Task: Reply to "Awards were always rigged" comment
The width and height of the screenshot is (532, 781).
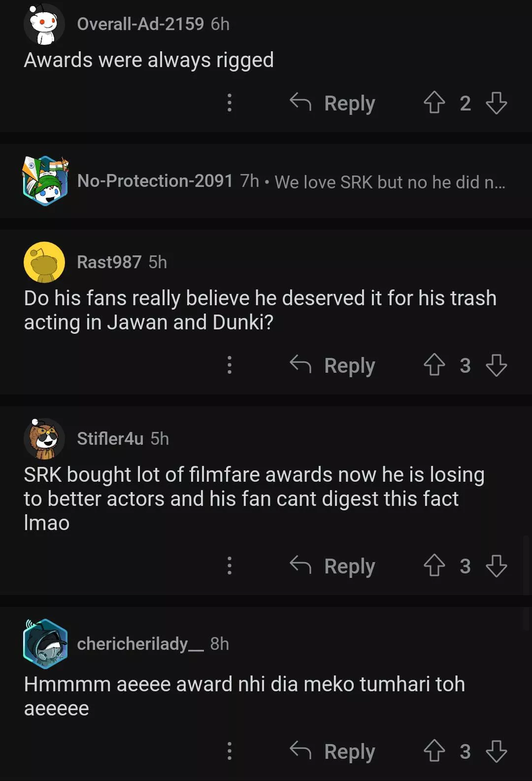Action: (x=333, y=103)
